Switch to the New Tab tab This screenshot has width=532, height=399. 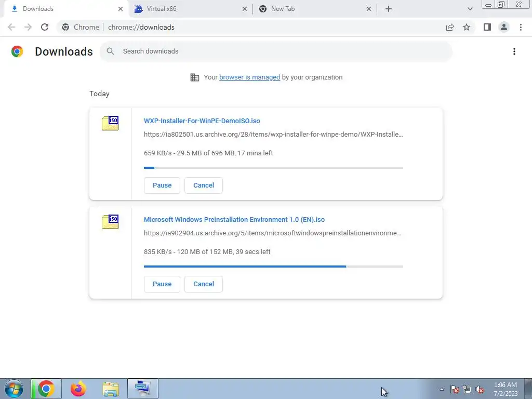click(x=315, y=9)
